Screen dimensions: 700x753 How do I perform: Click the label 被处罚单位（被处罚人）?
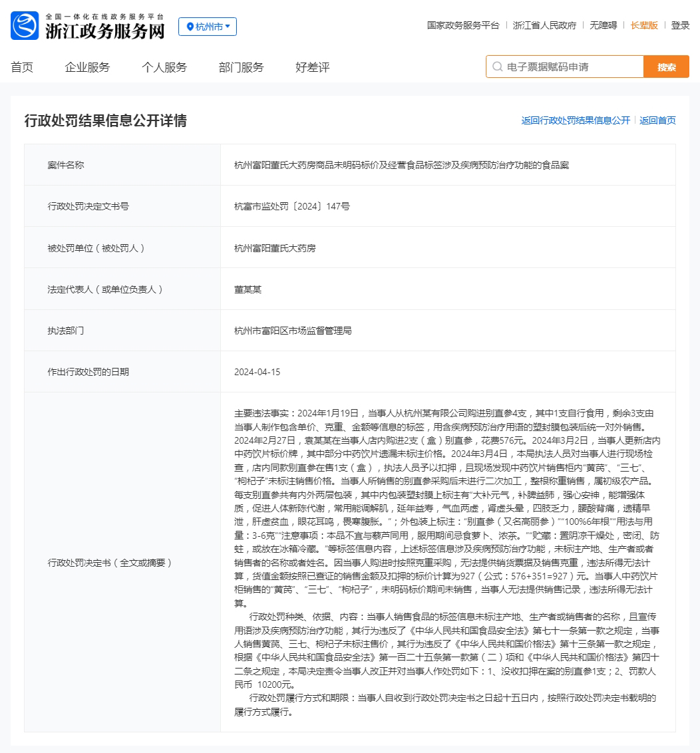(x=96, y=248)
